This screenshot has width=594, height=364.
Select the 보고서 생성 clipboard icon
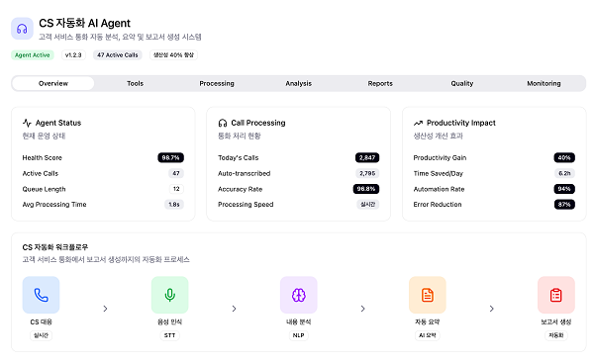point(556,295)
